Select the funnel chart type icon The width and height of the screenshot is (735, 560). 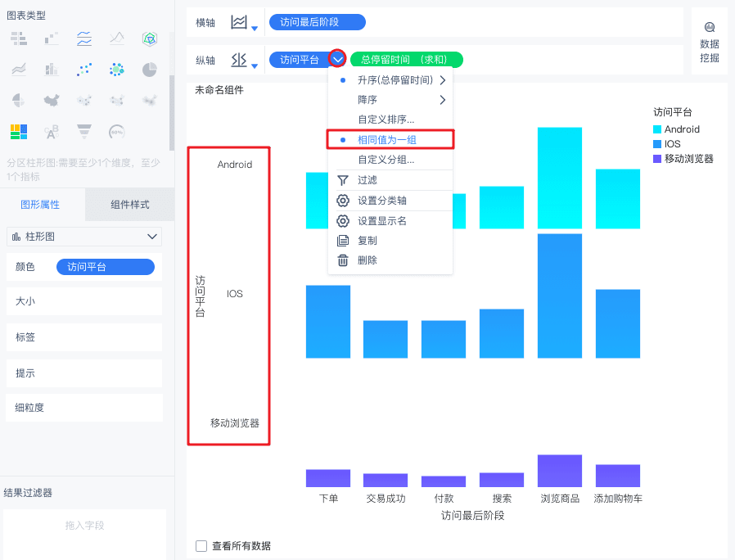[x=84, y=132]
